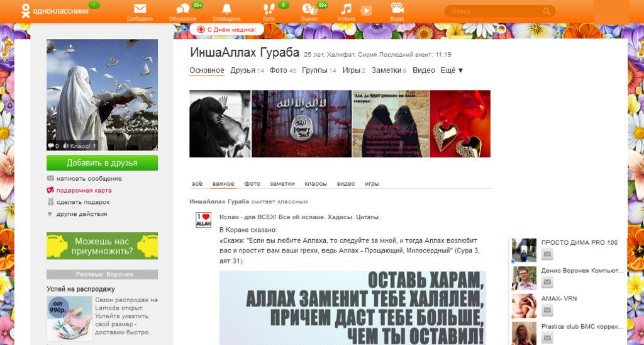Select важное feed filter
644x345 pixels.
223,184
